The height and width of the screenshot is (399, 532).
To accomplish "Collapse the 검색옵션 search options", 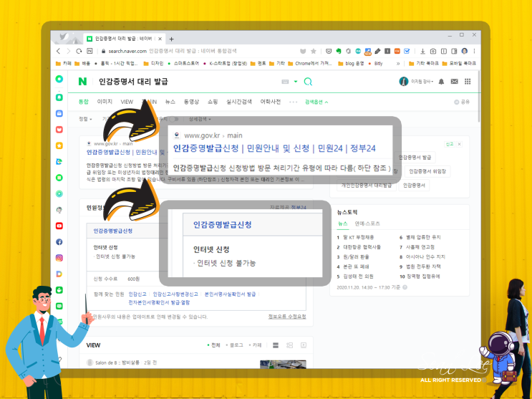I will pyautogui.click(x=316, y=102).
